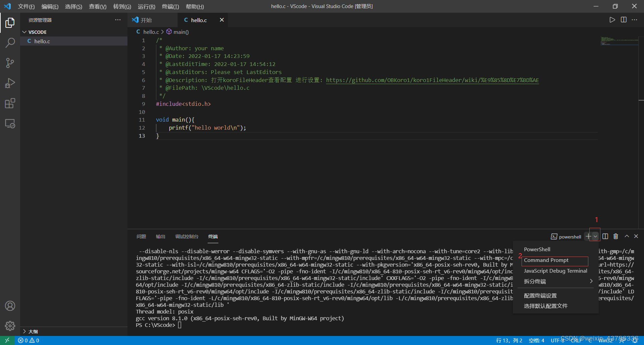The width and height of the screenshot is (644, 345).
Task: Split the editor to the right
Action: tap(624, 20)
